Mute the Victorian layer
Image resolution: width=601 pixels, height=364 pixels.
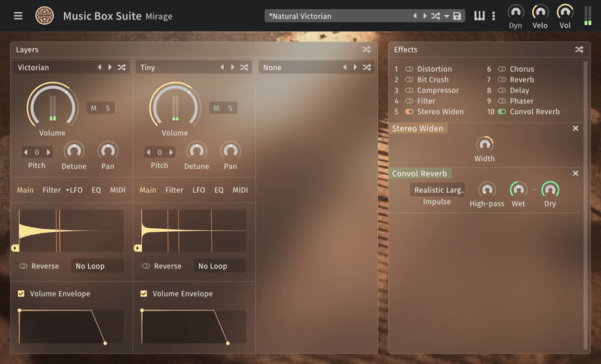pos(93,108)
